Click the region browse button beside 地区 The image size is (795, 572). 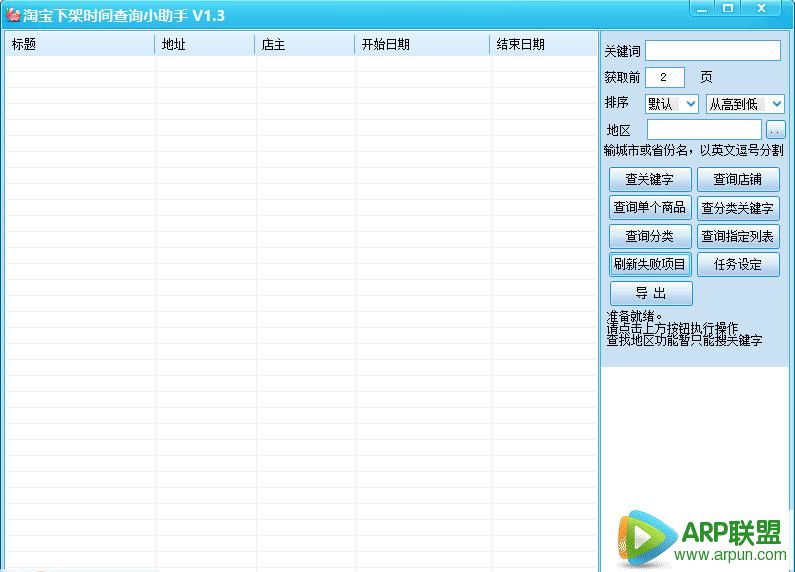pyautogui.click(x=776, y=130)
